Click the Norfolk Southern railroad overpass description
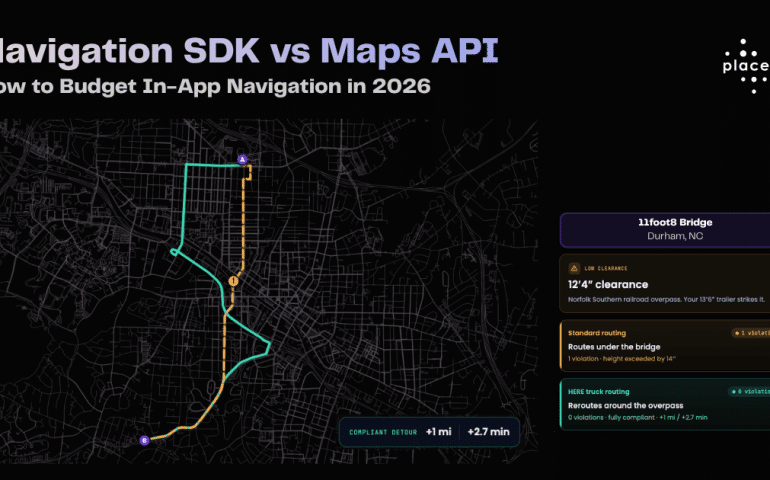The height and width of the screenshot is (480, 770). point(666,300)
